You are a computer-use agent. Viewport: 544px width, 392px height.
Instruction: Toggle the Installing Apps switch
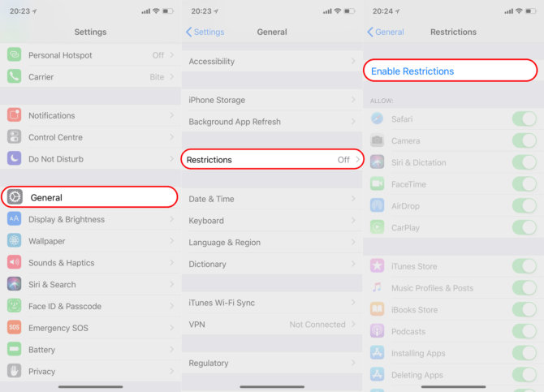click(525, 353)
